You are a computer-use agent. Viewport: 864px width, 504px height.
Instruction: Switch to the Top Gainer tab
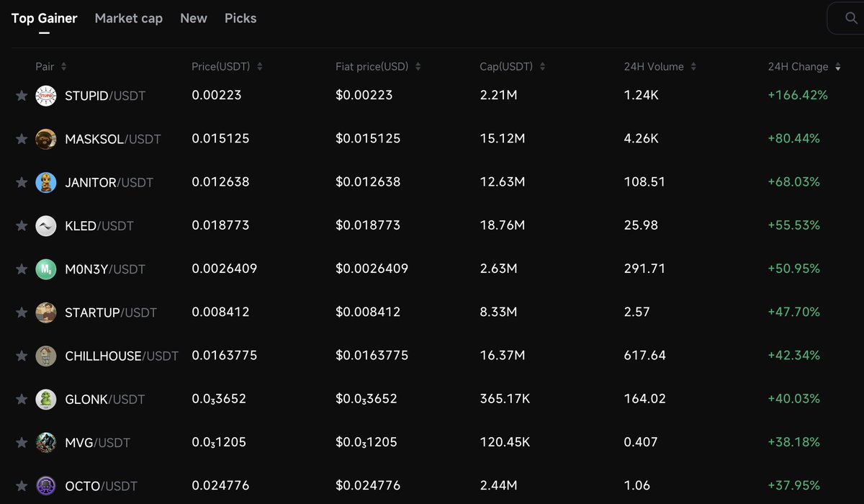tap(45, 18)
